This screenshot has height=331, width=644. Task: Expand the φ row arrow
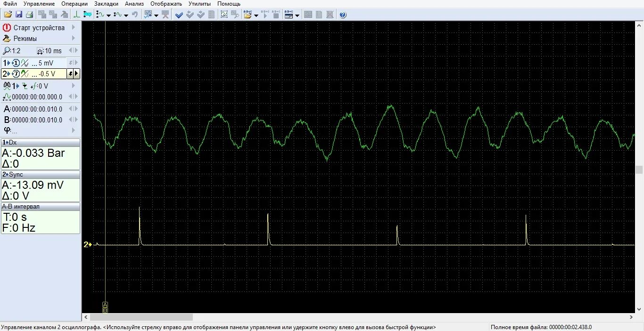coord(74,130)
